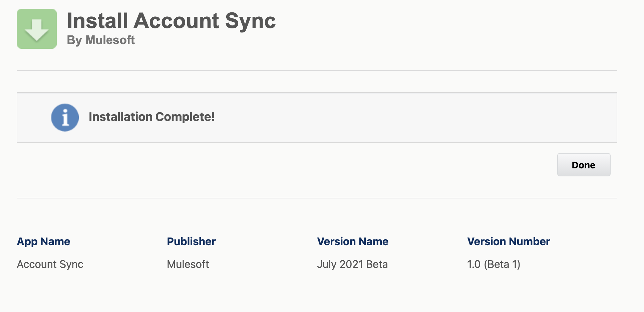Screen dimensions: 644x312
Task: Click the '1.0 (Beta 1)' version value
Action: [x=494, y=264]
